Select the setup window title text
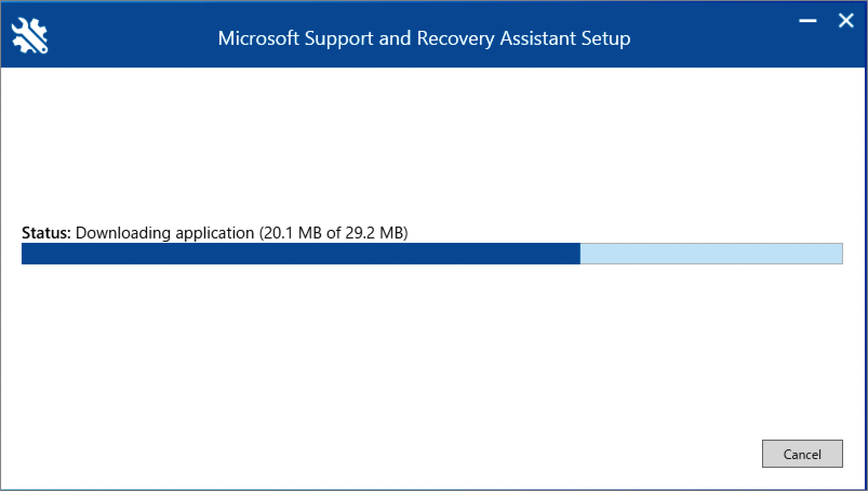The width and height of the screenshot is (868, 491). 424,38
